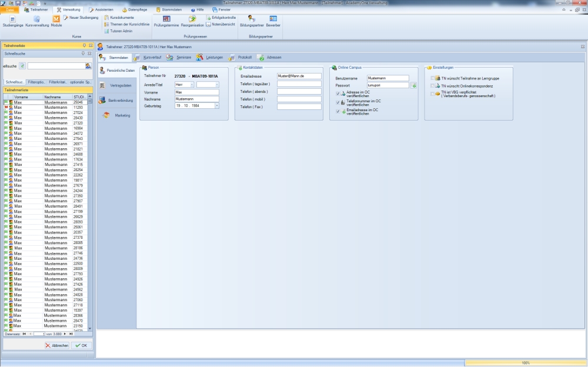Click into the Emailadresse field
The image size is (588, 367).
click(299, 76)
